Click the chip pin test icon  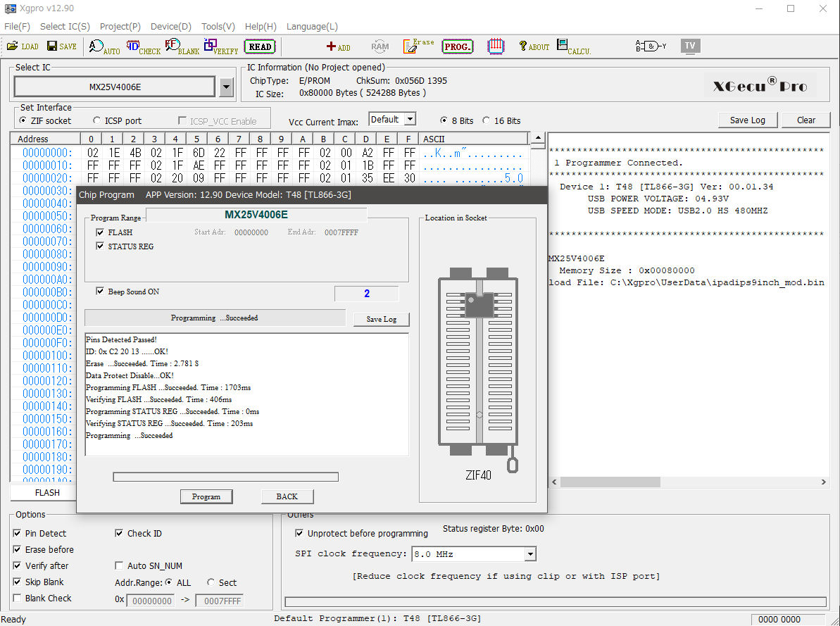(x=496, y=46)
